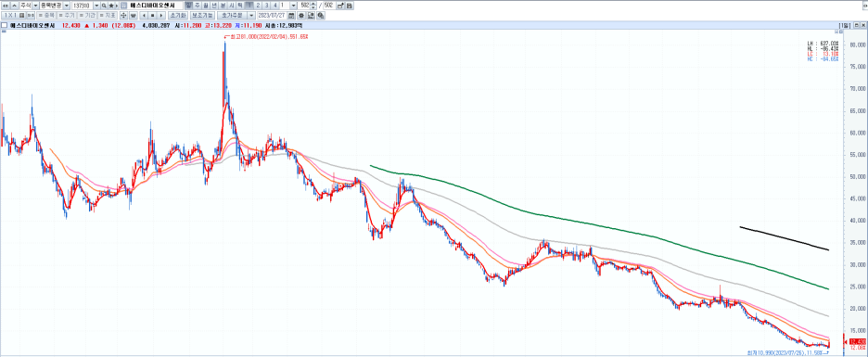Click the save chart icon
The width and height of the screenshot is (868, 357).
click(x=350, y=5)
